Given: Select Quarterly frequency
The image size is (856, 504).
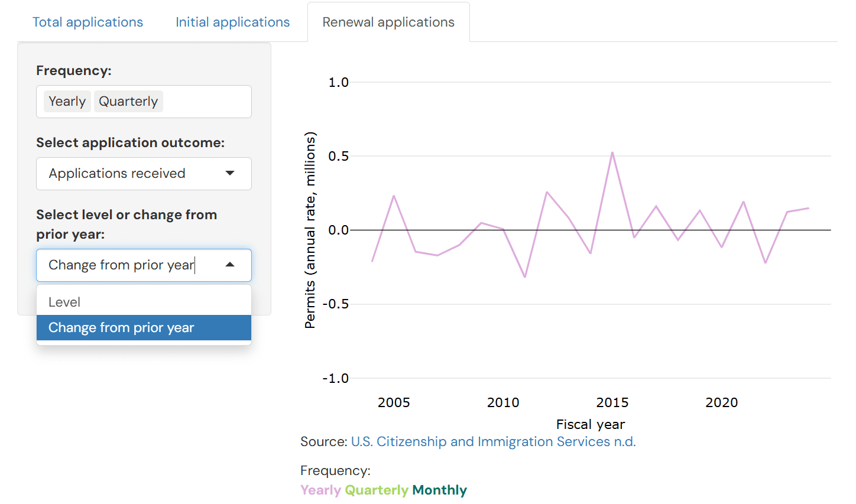Looking at the screenshot, I should click(128, 101).
